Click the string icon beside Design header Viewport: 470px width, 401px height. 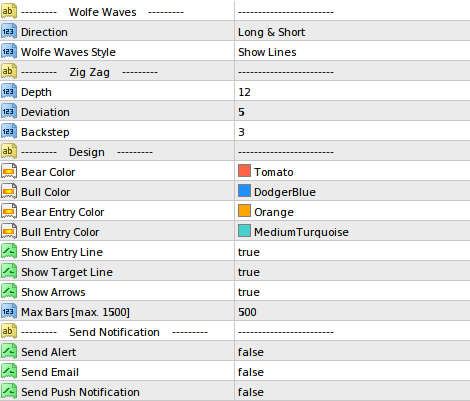point(9,151)
